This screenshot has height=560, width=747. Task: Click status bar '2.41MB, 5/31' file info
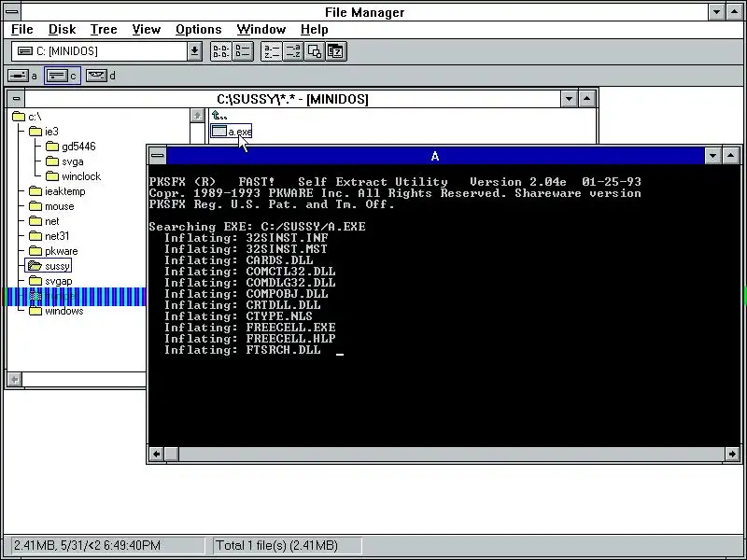87,545
